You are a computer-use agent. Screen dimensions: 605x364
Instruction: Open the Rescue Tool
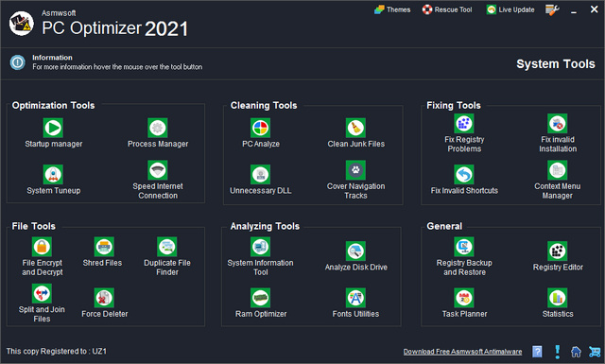(447, 9)
